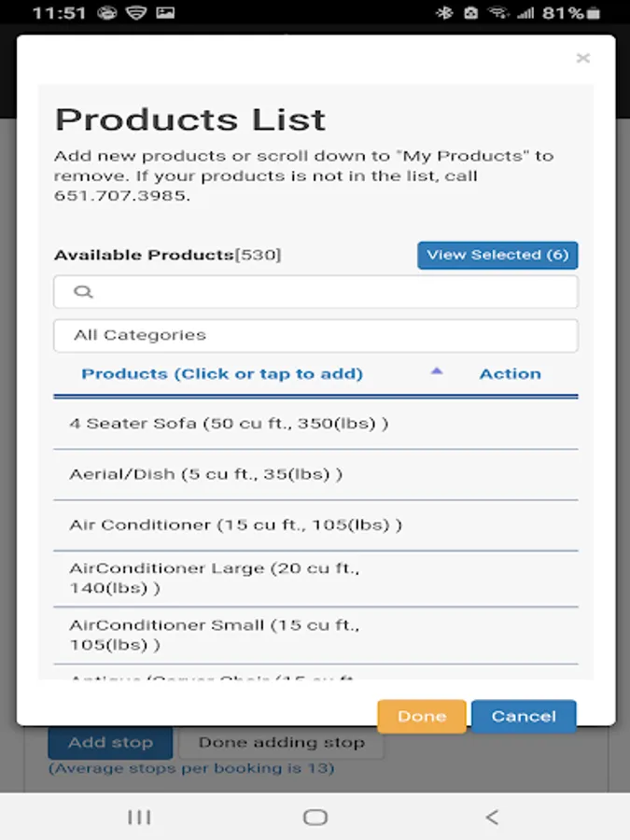Image resolution: width=630 pixels, height=840 pixels.
Task: Close the Products List dialog
Action: tap(583, 59)
